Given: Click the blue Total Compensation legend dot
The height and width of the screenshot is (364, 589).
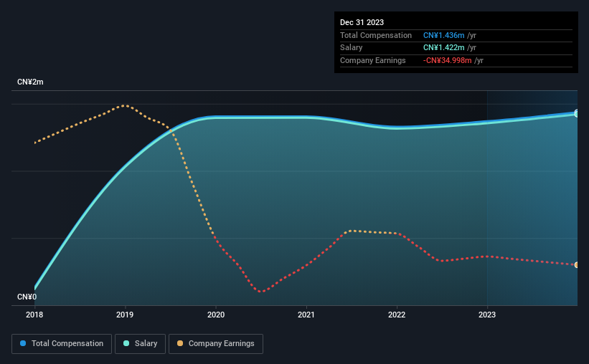Looking at the screenshot, I should [x=23, y=343].
